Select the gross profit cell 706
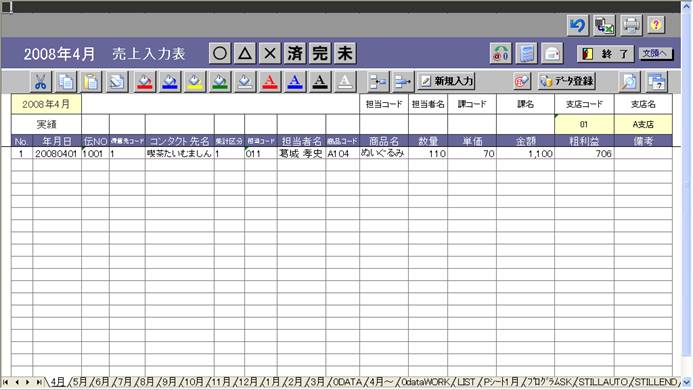Screen dimensions: 693x390 point(584,153)
